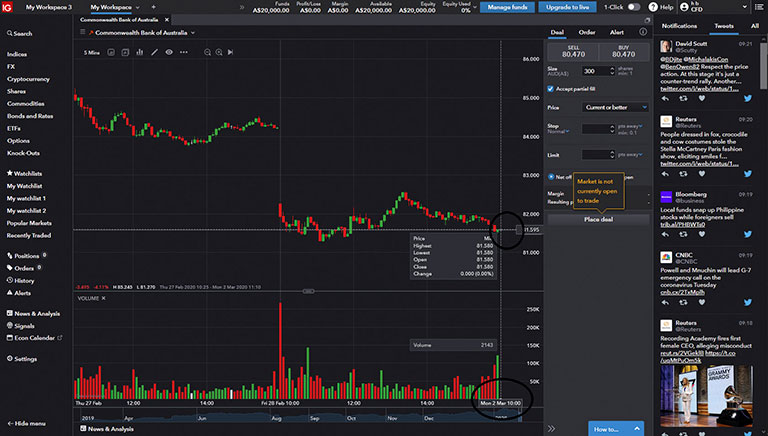
Task: Open Search via the magnifier icon
Action: (9, 33)
